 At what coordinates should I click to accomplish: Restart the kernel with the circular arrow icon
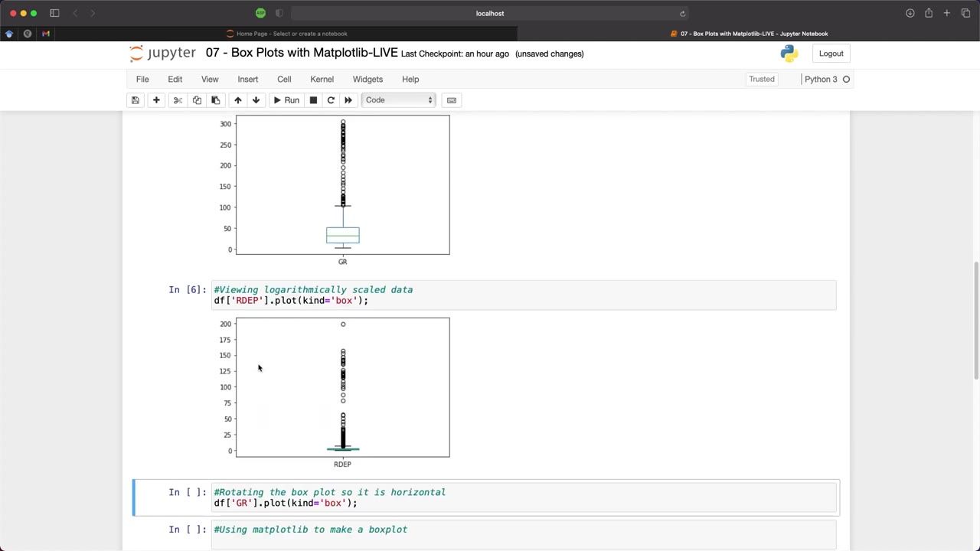(x=331, y=100)
